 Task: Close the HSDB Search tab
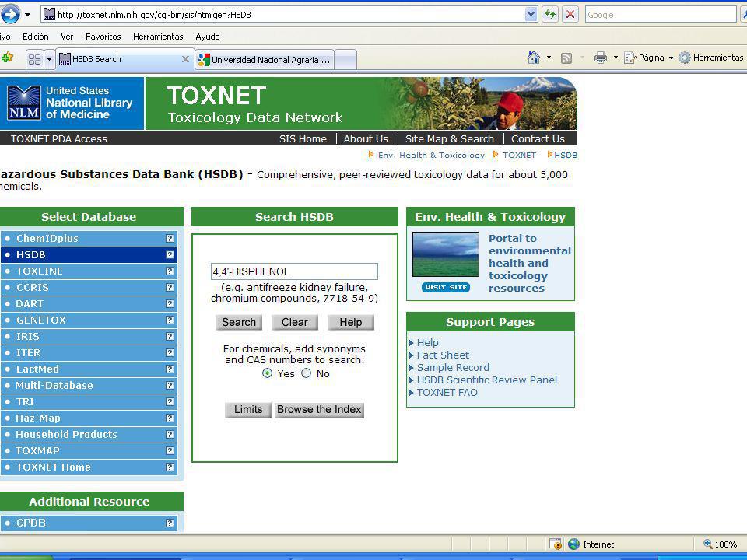click(185, 60)
